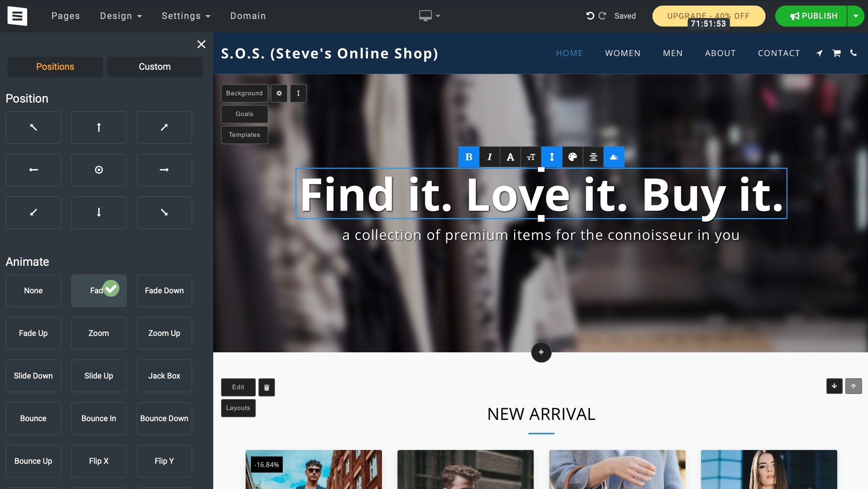The image size is (868, 489).
Task: Open the Pages menu
Action: (x=66, y=16)
